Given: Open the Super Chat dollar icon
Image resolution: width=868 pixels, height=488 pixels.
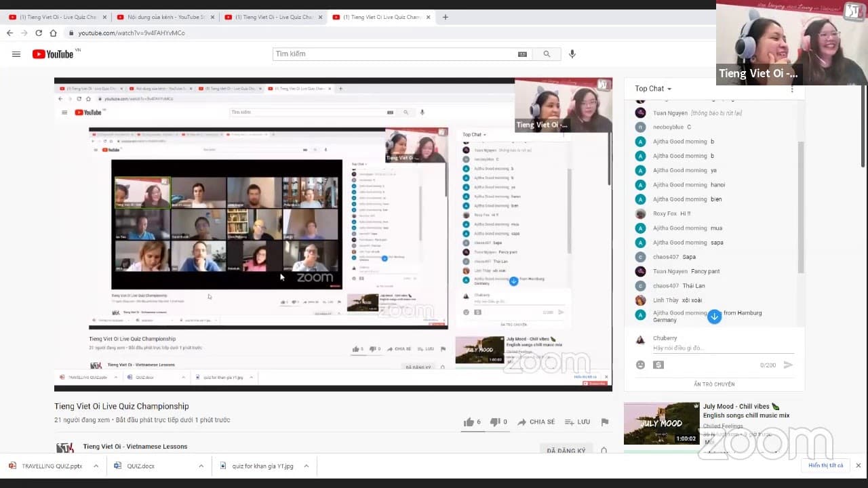Looking at the screenshot, I should [658, 365].
